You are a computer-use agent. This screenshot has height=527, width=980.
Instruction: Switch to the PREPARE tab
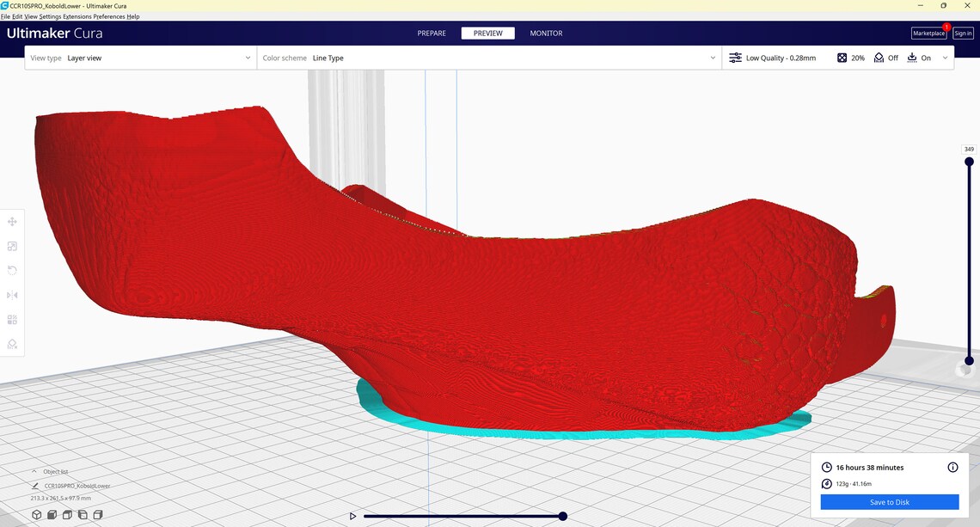(431, 33)
